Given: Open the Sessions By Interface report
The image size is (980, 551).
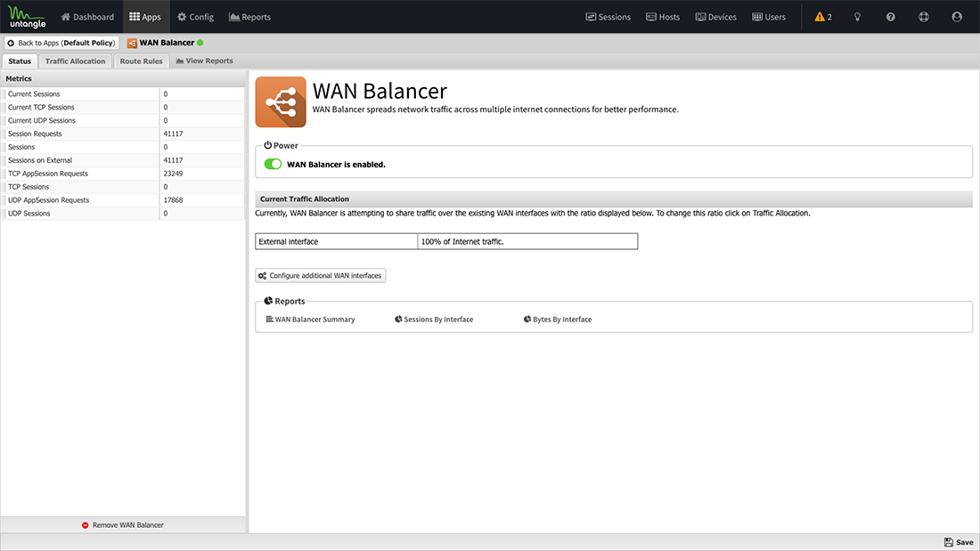Looking at the screenshot, I should [434, 320].
